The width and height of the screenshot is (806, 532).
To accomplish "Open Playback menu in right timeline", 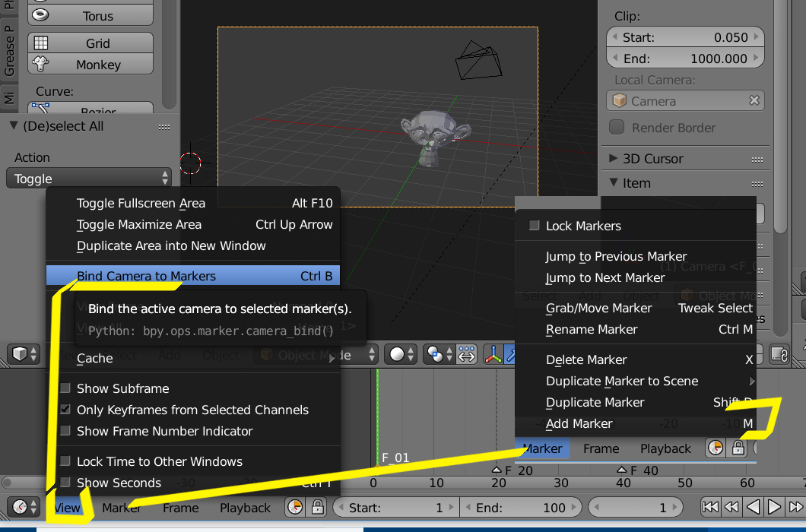I will point(665,448).
